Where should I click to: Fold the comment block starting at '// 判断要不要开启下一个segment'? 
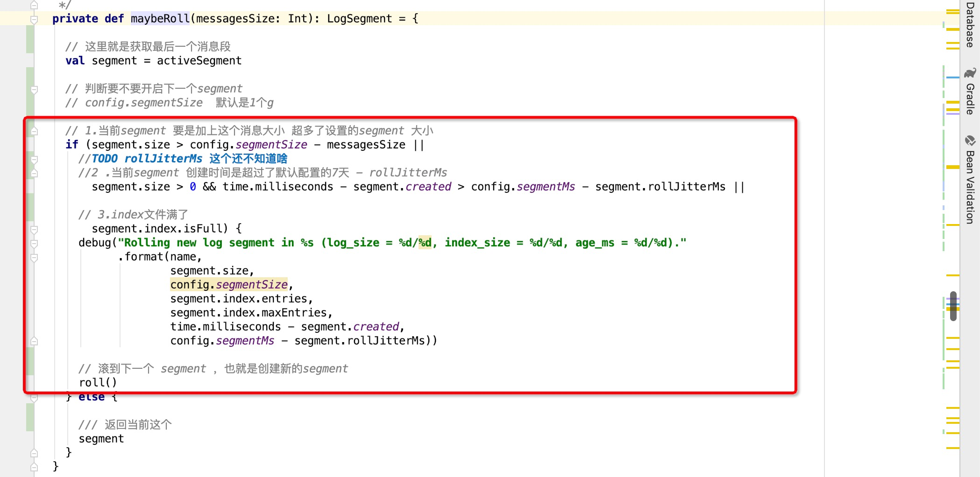tap(34, 89)
